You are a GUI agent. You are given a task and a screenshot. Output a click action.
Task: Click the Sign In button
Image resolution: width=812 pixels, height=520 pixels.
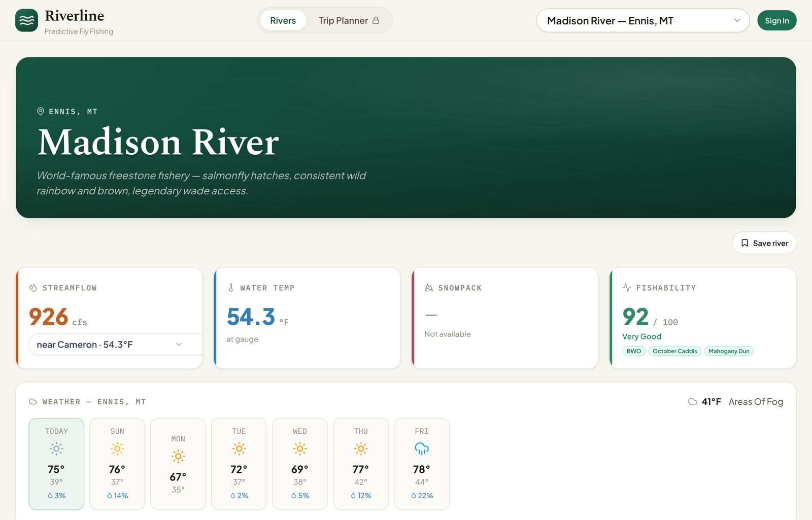pyautogui.click(x=776, y=21)
